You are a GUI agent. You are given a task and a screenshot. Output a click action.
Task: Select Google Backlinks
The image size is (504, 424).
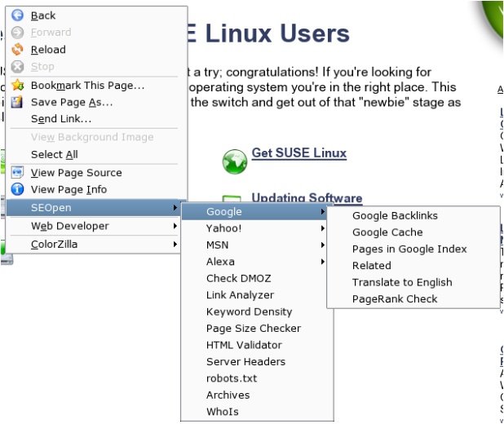click(x=395, y=216)
